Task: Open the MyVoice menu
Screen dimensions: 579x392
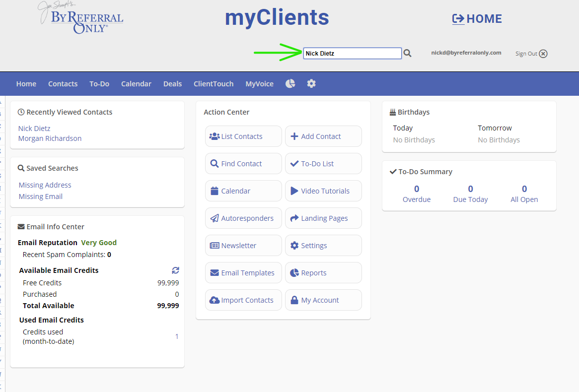Action: [260, 84]
